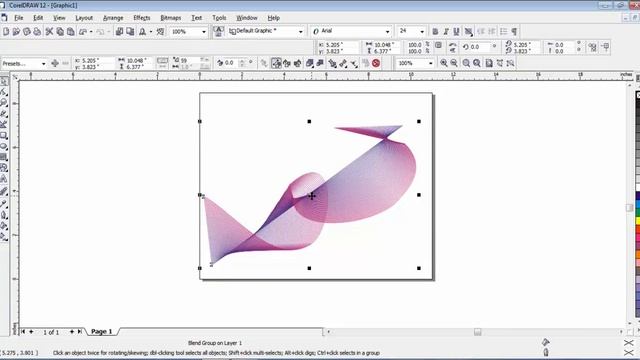This screenshot has width=640, height=360.
Task: Go to the last page navigation button
Action: 80,332
